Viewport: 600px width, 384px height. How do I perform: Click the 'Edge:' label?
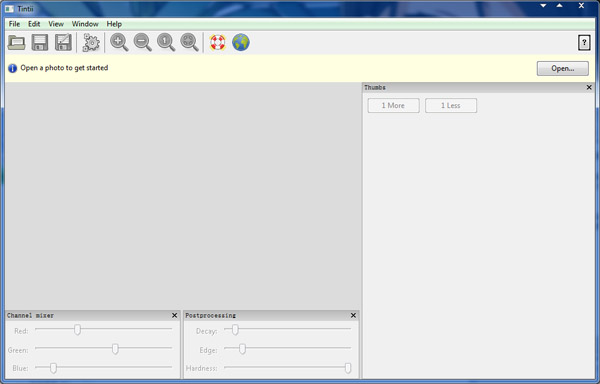(x=208, y=350)
